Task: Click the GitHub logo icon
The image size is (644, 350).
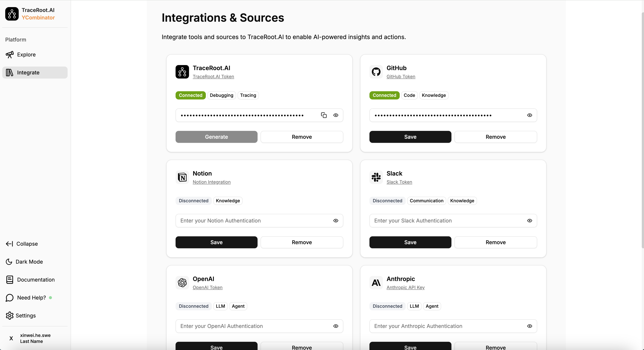Action: (x=376, y=72)
